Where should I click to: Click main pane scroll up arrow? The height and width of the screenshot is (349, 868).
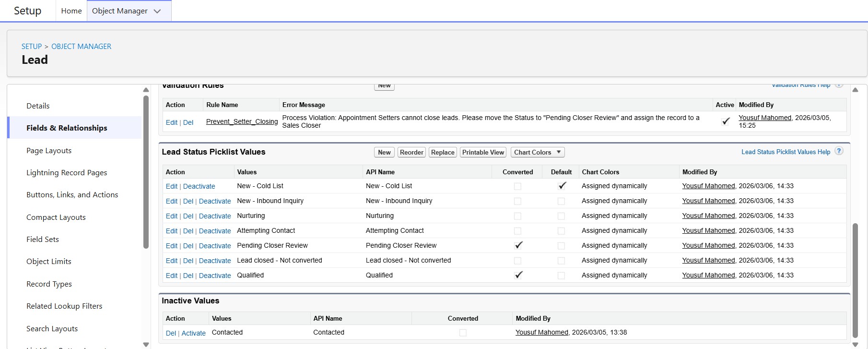pos(855,90)
